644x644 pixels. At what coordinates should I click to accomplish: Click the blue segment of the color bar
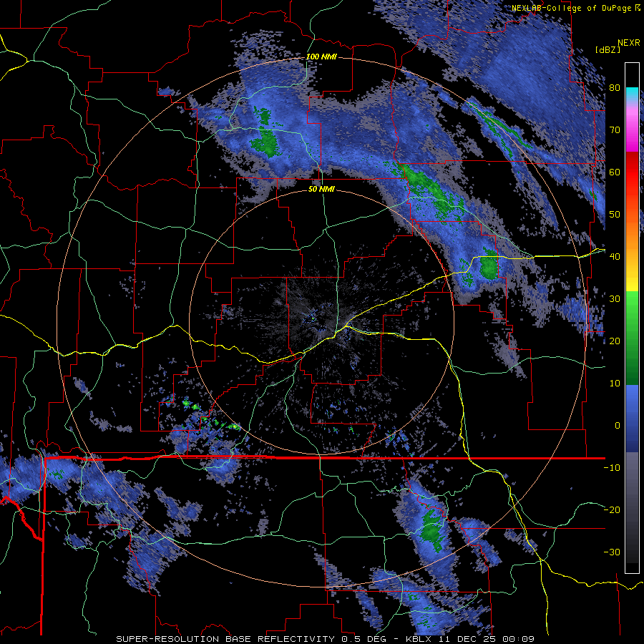(x=632, y=419)
